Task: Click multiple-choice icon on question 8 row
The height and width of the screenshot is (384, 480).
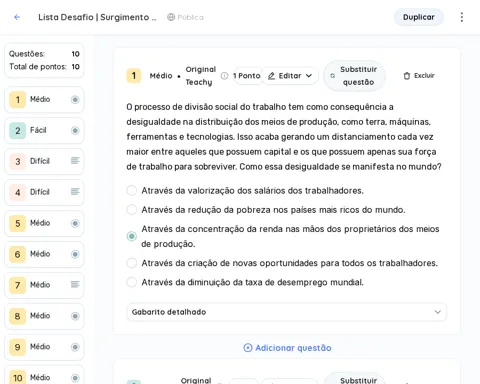Action: point(75,316)
